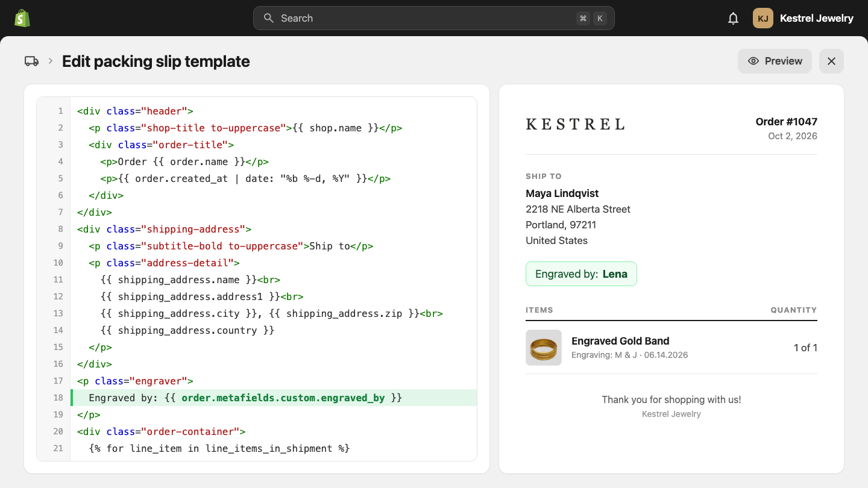Click the breadcrumb chevron separator
This screenshot has height=488, width=868.
[51, 61]
